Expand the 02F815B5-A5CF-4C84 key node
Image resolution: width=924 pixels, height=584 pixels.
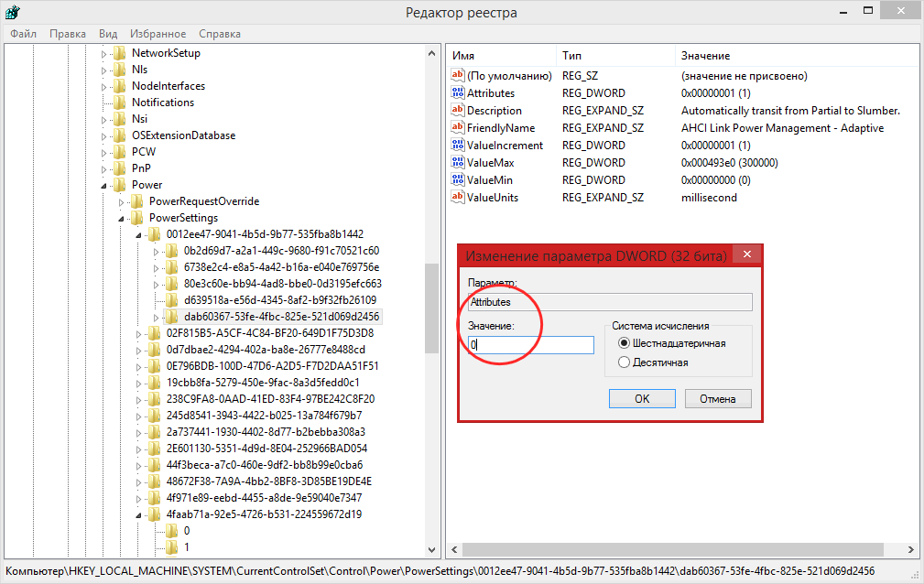[138, 333]
